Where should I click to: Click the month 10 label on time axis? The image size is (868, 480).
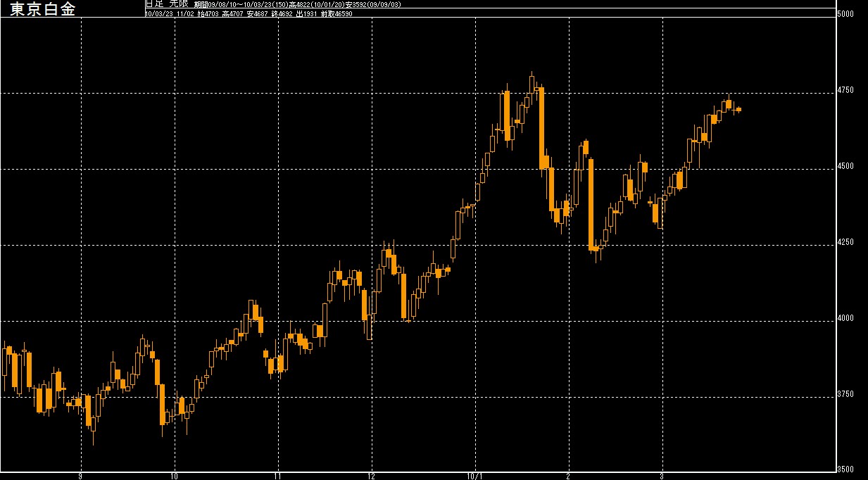(174, 476)
